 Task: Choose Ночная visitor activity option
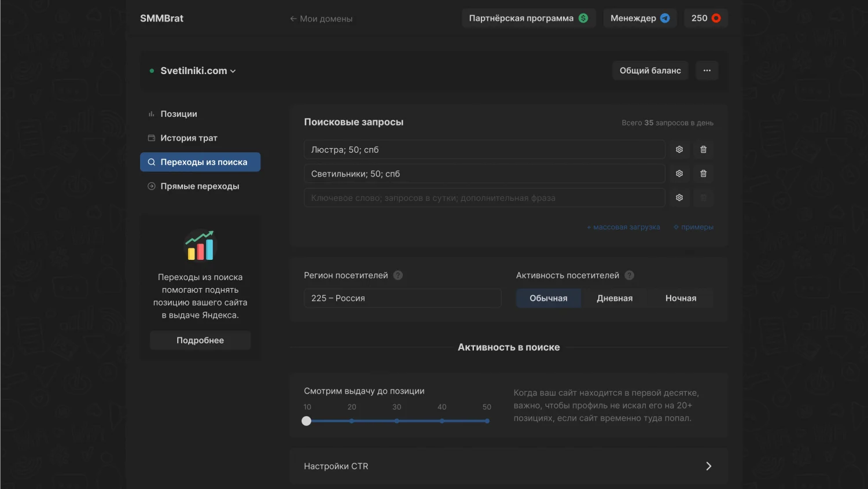681,298
